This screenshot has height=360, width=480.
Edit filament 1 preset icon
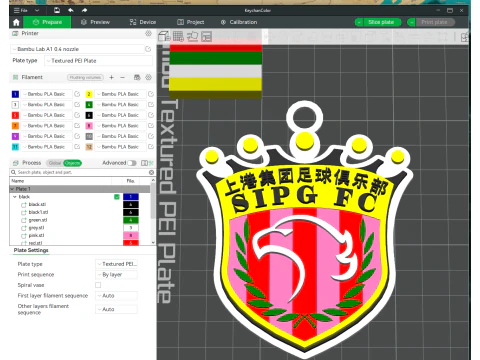77,94
